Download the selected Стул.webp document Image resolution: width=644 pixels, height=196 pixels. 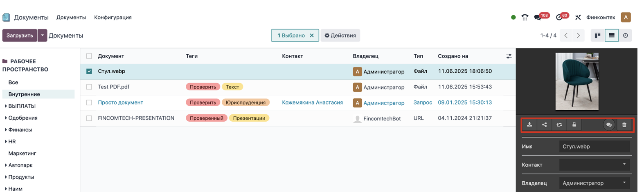529,125
